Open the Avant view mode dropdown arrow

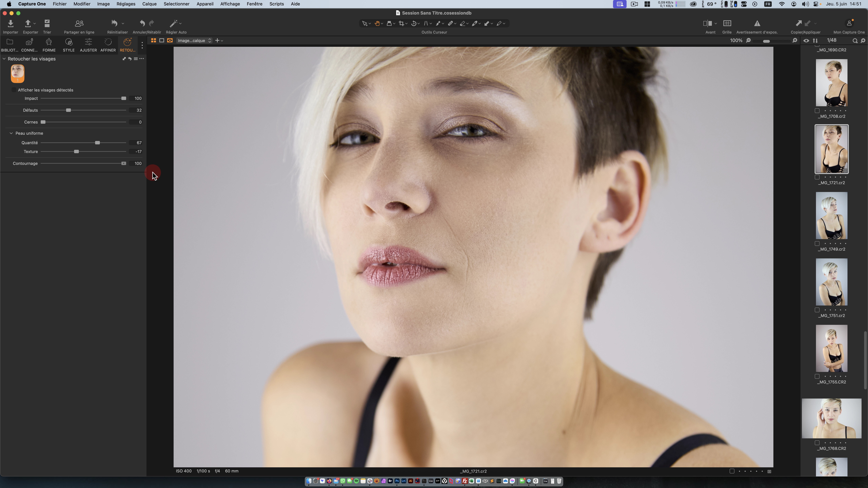715,23
